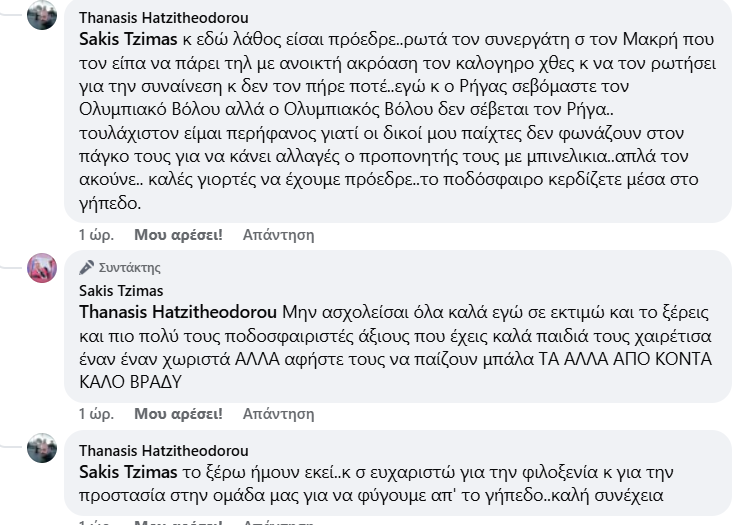Click Thanasis Hatzitheodorou's avatar on the top comment
750x525 pixels.
tap(42, 16)
